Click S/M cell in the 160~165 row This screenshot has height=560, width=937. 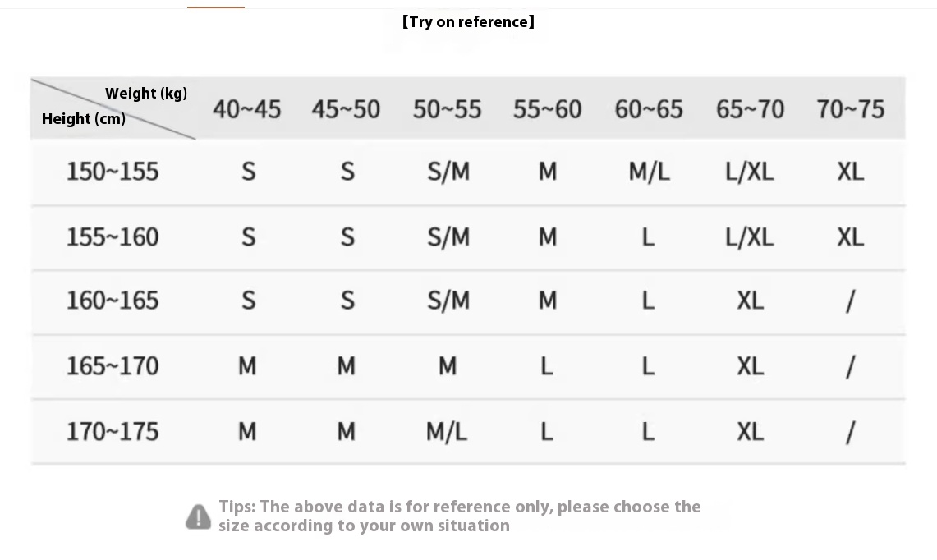tap(448, 301)
